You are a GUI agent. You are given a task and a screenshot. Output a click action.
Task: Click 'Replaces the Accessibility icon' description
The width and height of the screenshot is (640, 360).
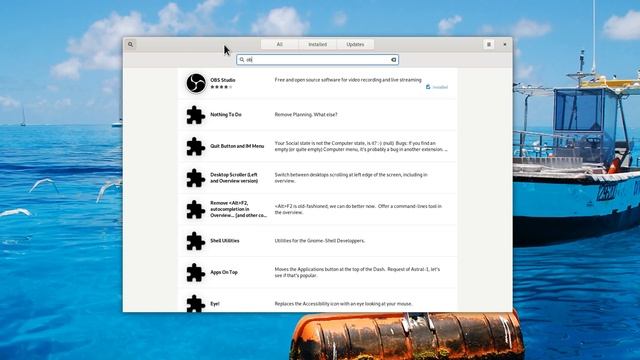click(343, 304)
